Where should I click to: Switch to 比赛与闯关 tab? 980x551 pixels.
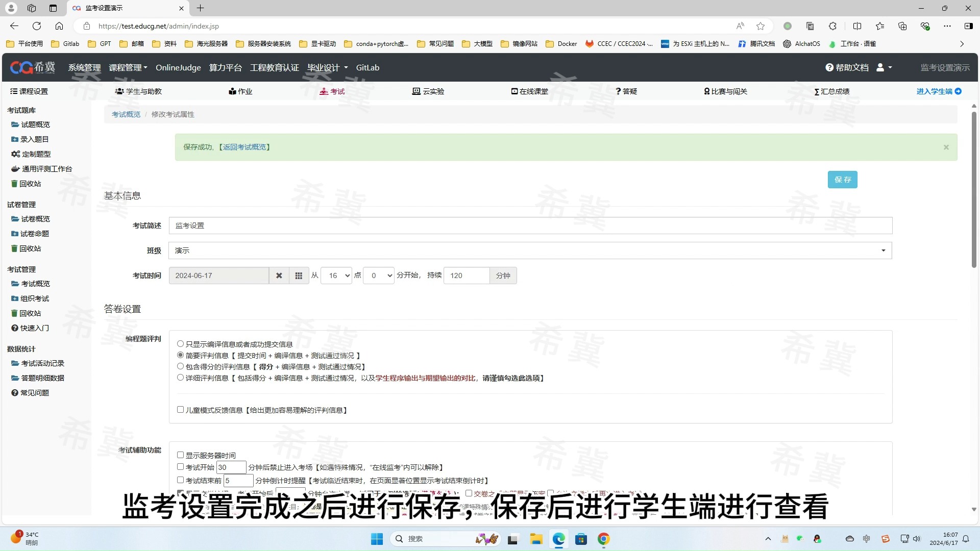click(x=725, y=91)
